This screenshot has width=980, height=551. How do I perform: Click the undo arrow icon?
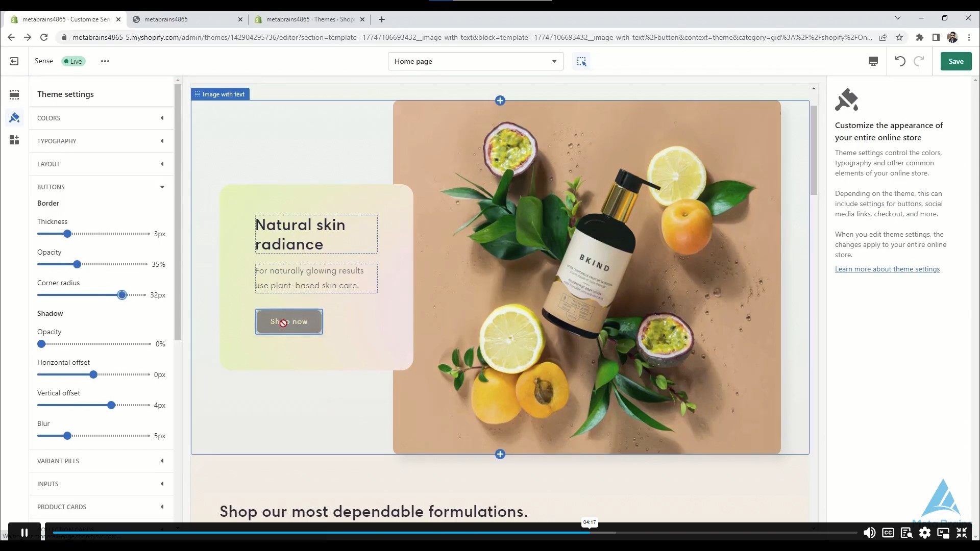(x=900, y=61)
